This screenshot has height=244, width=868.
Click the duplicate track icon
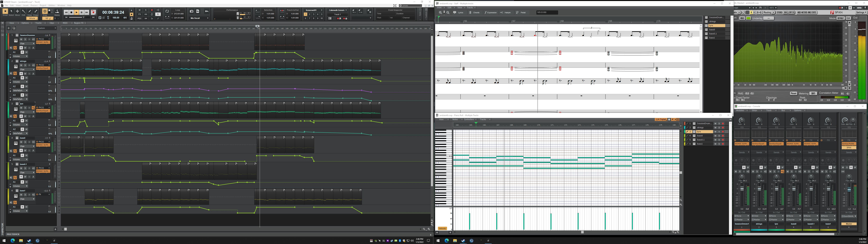pos(14,28)
